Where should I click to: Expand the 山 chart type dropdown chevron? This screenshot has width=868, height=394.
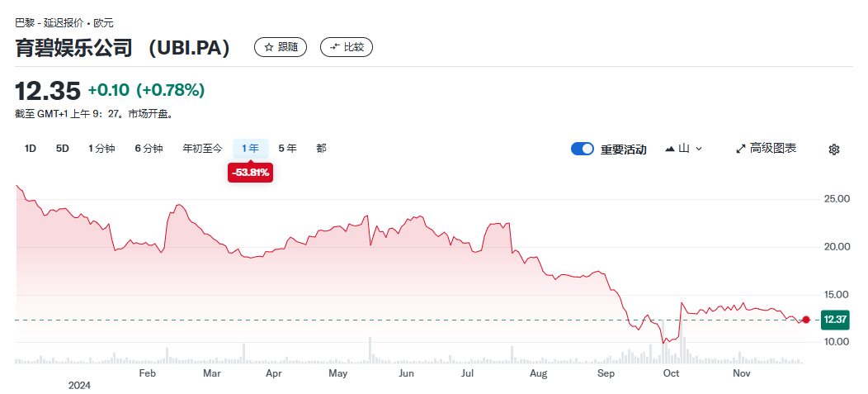coord(699,149)
